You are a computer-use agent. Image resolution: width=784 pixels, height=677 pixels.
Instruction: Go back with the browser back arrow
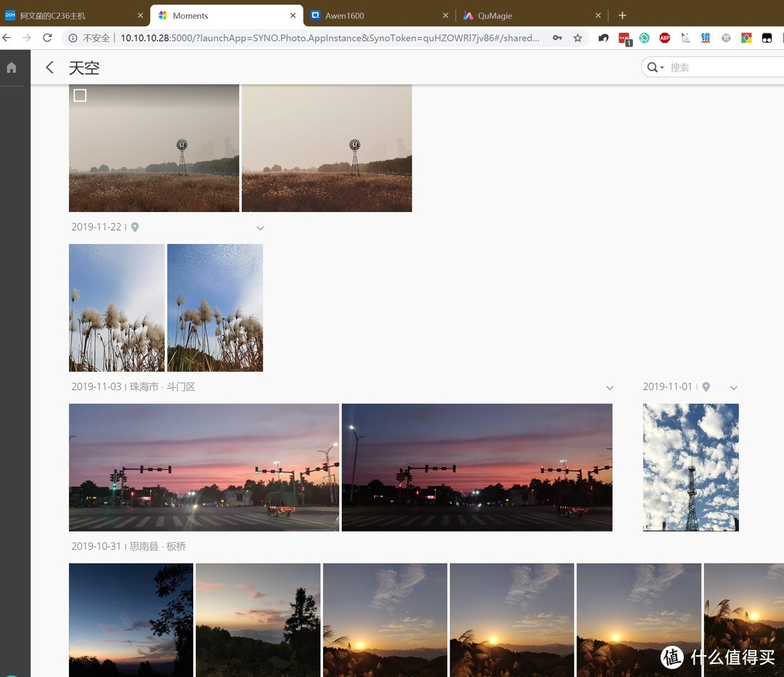coord(7,38)
